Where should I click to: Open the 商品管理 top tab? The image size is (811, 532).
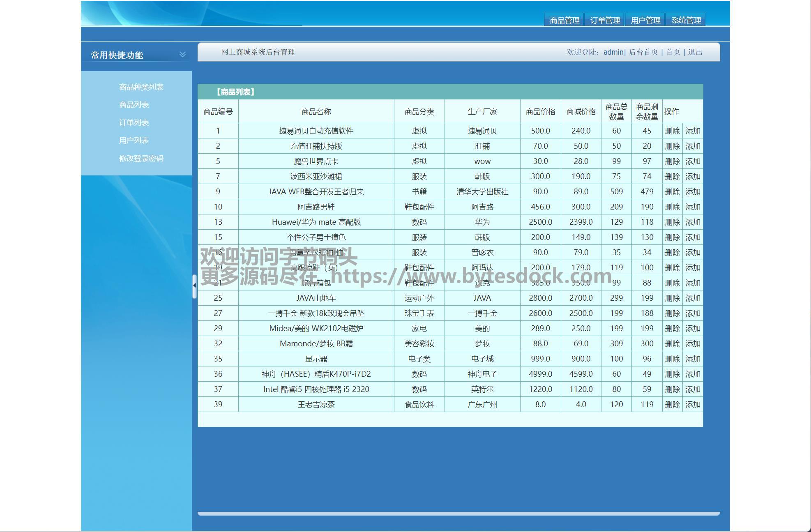click(x=564, y=20)
